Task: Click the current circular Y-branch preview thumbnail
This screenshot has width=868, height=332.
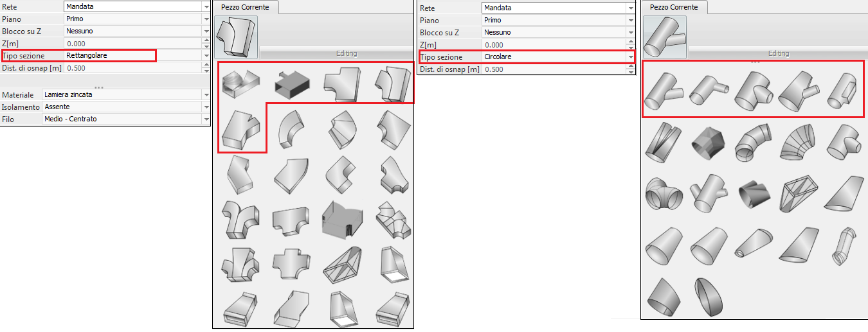Action: coord(665,37)
